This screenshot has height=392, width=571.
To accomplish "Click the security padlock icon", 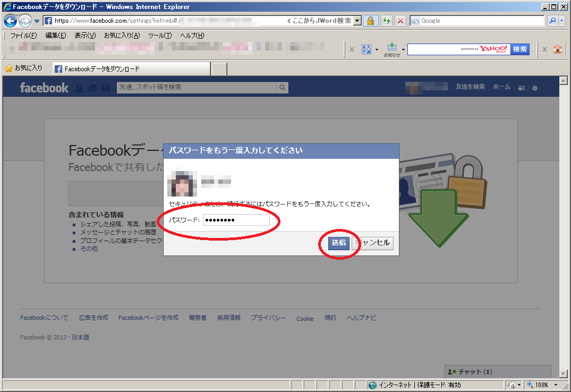I will click(x=370, y=21).
